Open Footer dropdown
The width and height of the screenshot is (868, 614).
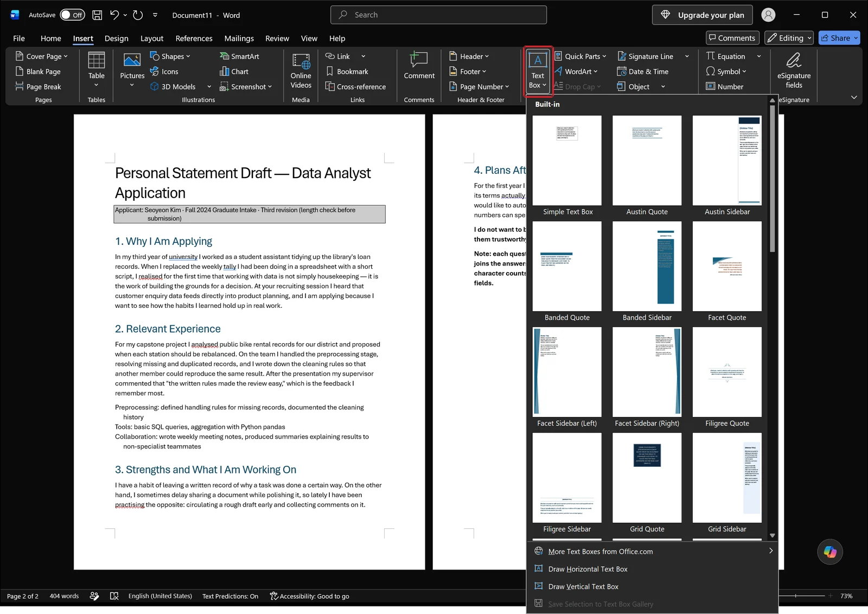tap(484, 72)
